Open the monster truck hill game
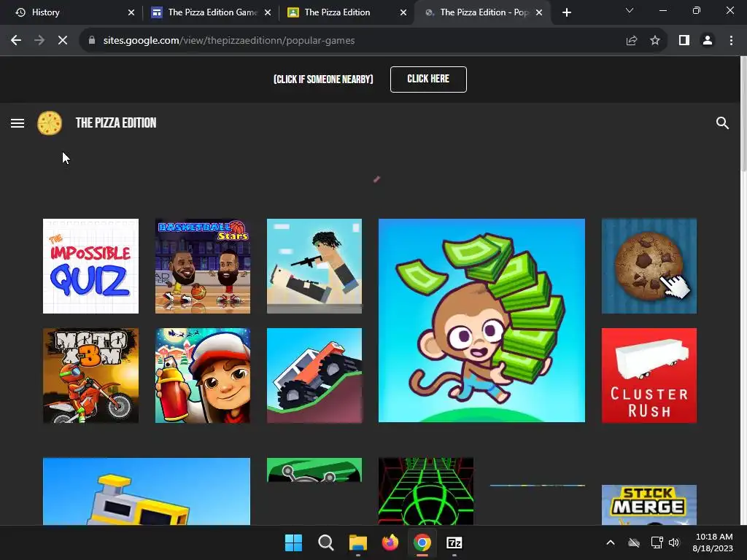The image size is (747, 560). [x=314, y=376]
